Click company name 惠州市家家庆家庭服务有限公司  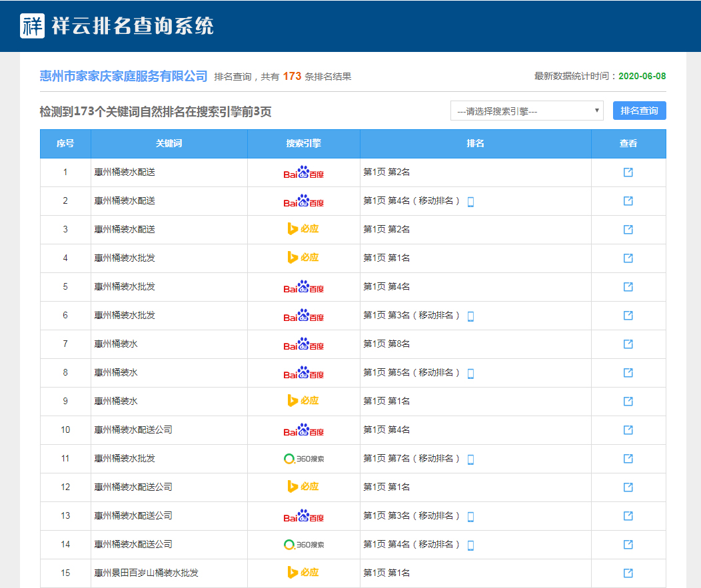point(124,76)
